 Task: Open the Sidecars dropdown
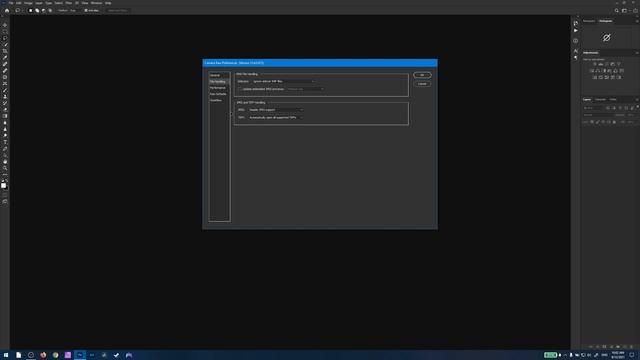(x=284, y=81)
